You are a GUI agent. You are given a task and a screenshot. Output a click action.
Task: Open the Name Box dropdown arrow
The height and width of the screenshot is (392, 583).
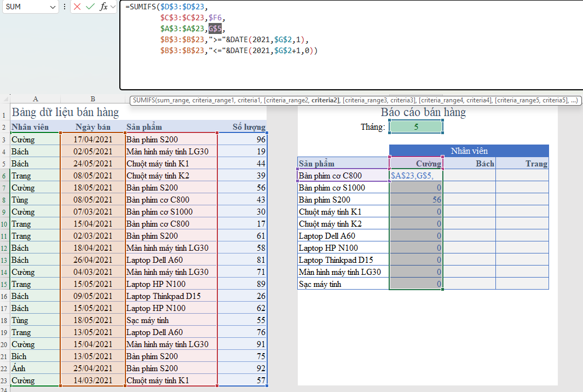pyautogui.click(x=53, y=7)
